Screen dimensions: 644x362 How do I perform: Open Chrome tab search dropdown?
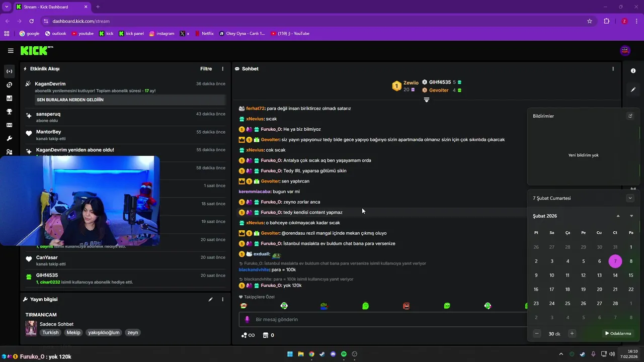[x=7, y=7]
